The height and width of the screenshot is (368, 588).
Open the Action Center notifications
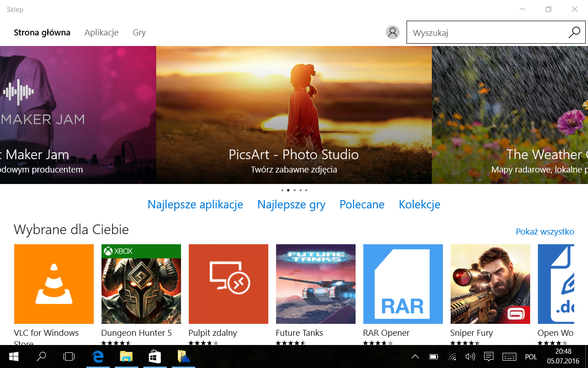click(x=489, y=356)
